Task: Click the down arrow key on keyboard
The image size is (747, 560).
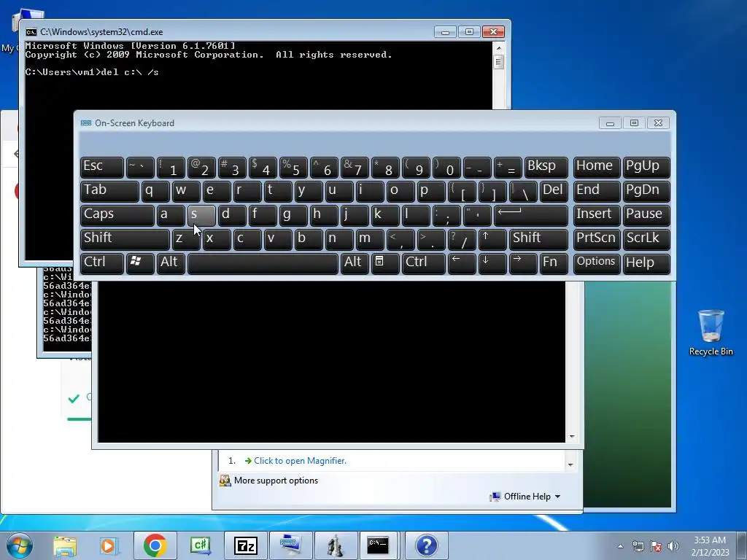Action: point(492,263)
